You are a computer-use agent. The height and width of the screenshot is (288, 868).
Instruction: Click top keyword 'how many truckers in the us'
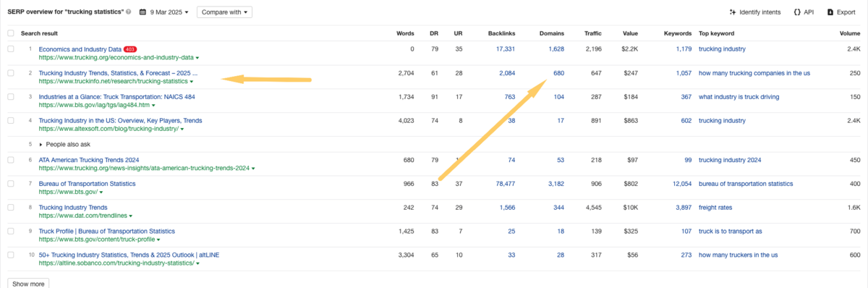739,255
